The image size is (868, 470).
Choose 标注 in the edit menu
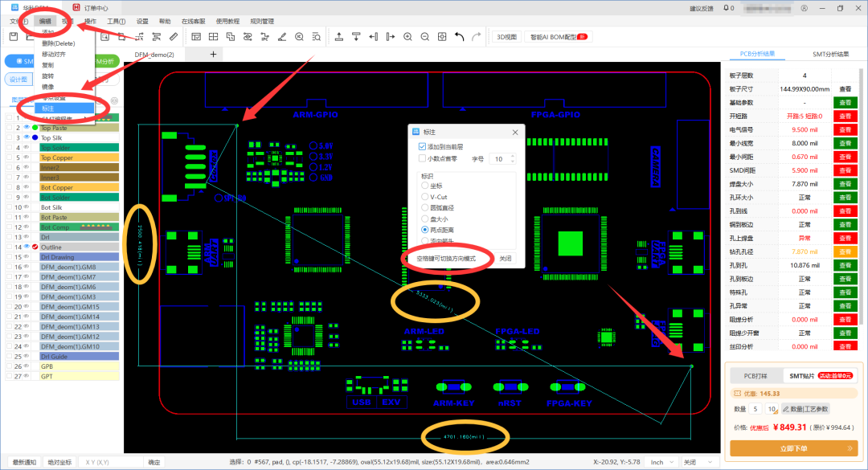pos(64,108)
